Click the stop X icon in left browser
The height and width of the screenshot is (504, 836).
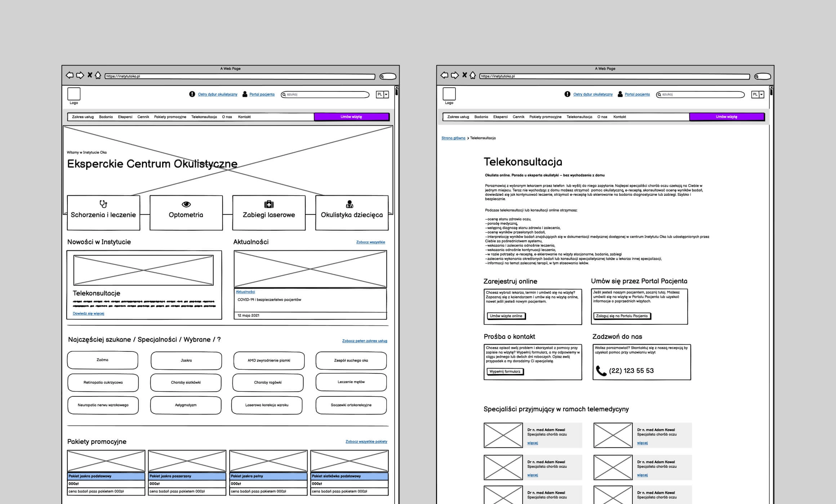coord(90,75)
